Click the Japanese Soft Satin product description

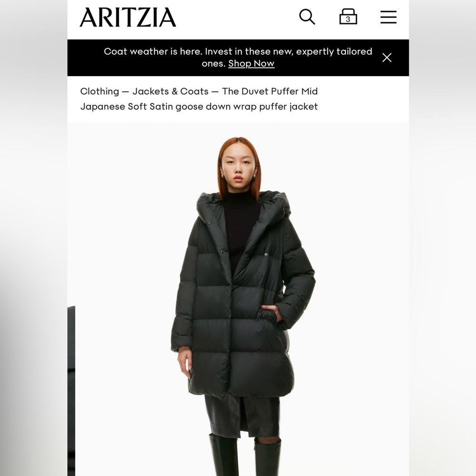coord(199,107)
